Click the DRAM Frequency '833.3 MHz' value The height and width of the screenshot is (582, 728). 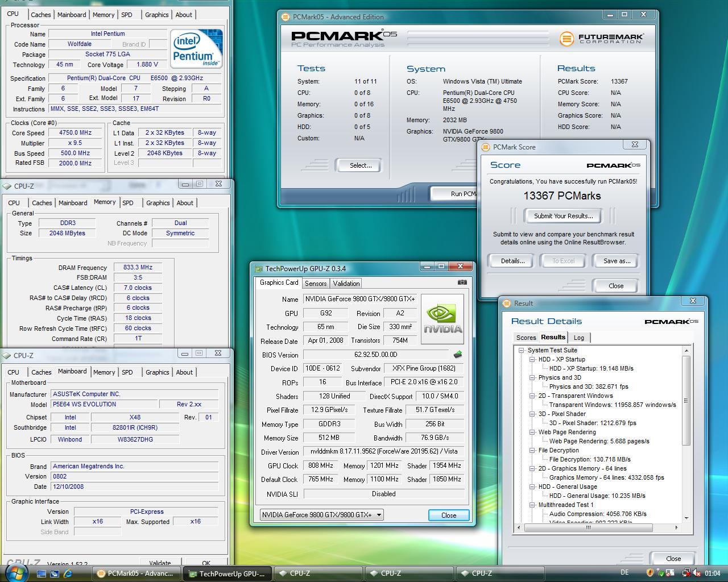pyautogui.click(x=137, y=267)
